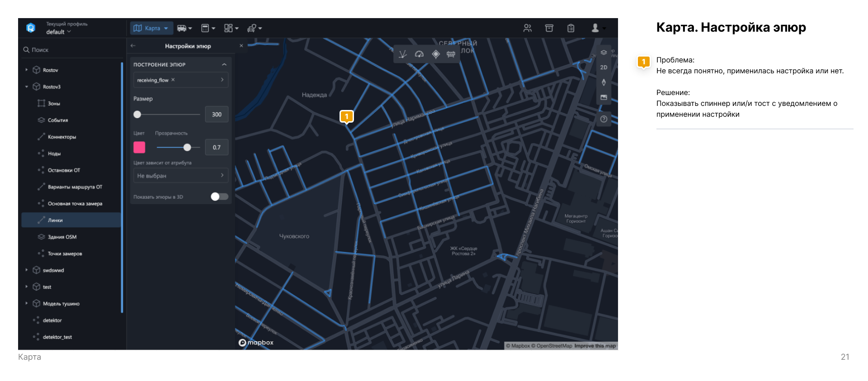
Task: Select the speedometer map tool
Action: tap(419, 54)
